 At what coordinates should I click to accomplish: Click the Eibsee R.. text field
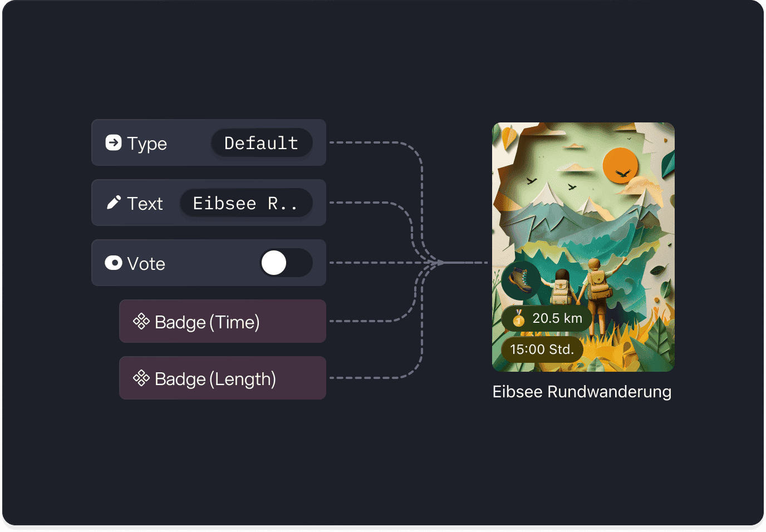(x=246, y=203)
